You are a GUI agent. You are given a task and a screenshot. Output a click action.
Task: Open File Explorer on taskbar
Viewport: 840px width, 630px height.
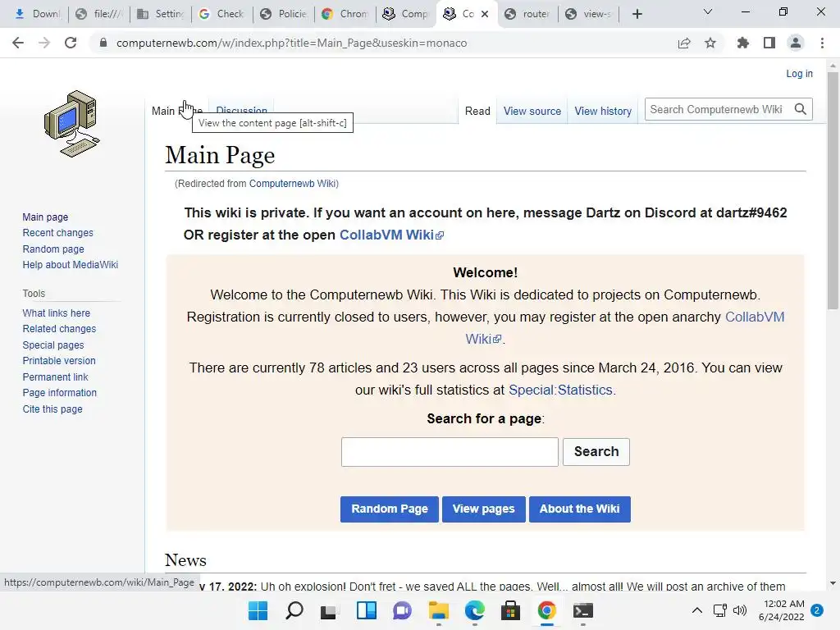438,610
